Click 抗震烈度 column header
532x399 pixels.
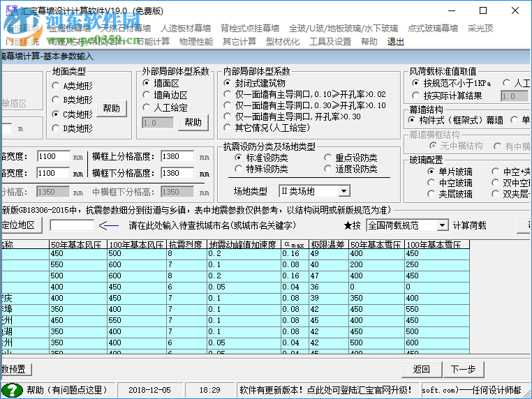pyautogui.click(x=187, y=244)
